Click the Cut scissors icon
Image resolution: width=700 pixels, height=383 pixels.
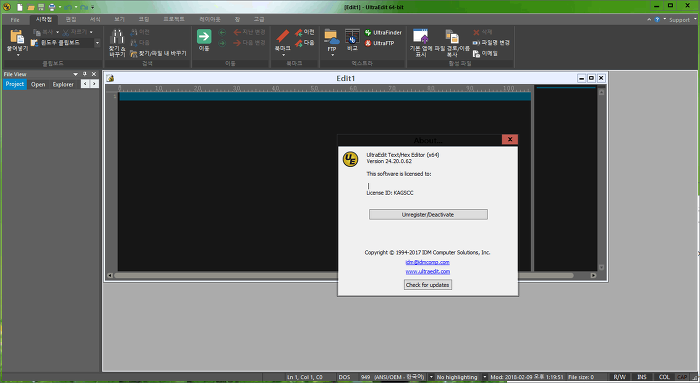[66, 32]
